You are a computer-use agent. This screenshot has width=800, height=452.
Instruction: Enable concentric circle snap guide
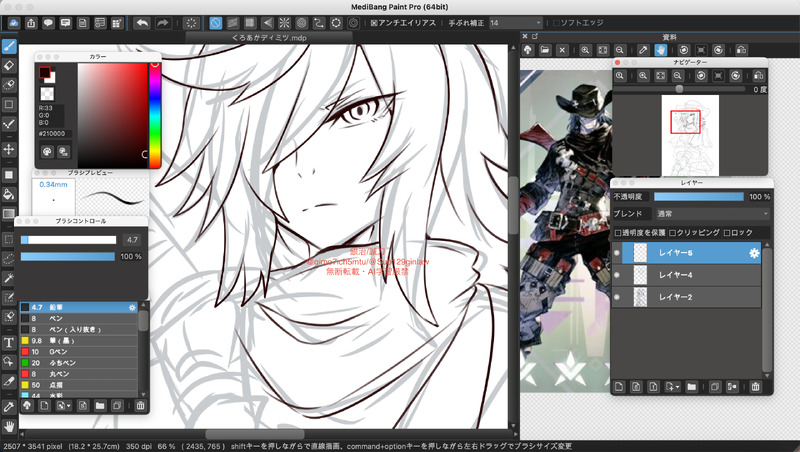click(302, 23)
